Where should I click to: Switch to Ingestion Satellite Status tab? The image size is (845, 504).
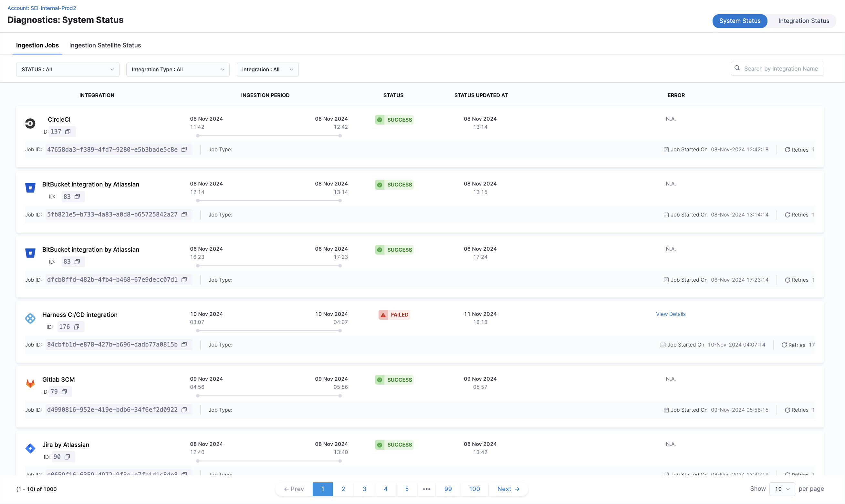(105, 45)
